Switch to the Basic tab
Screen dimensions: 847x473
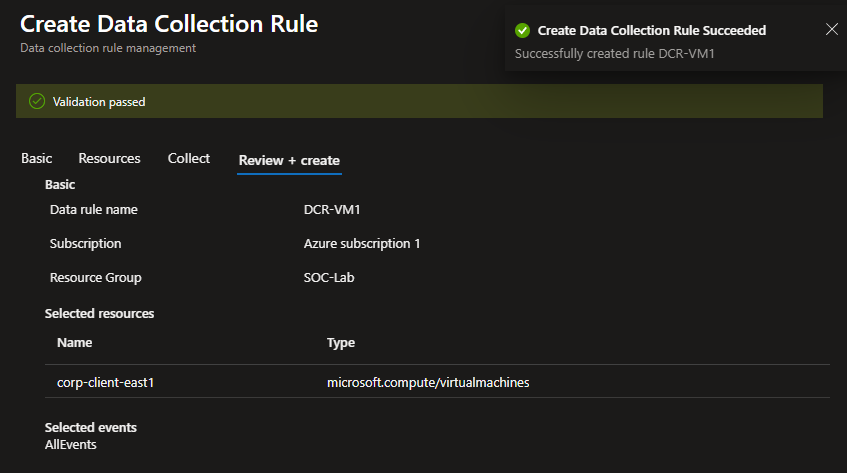tap(37, 159)
